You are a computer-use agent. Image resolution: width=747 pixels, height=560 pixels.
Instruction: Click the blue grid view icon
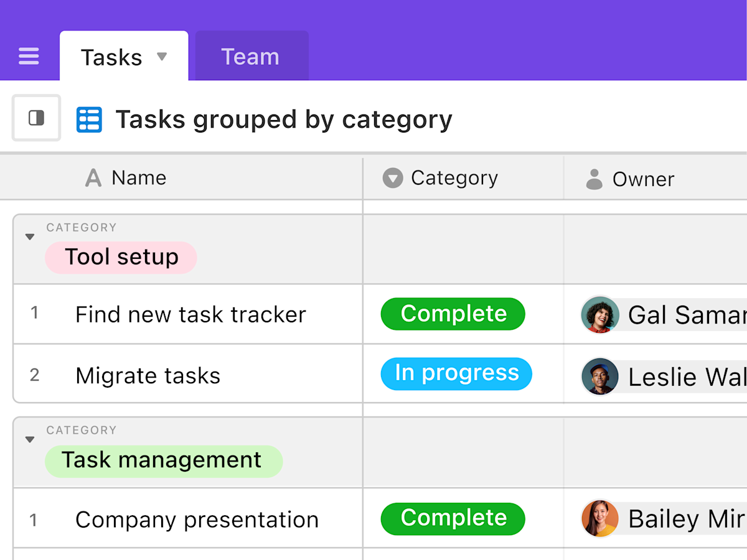tap(89, 119)
